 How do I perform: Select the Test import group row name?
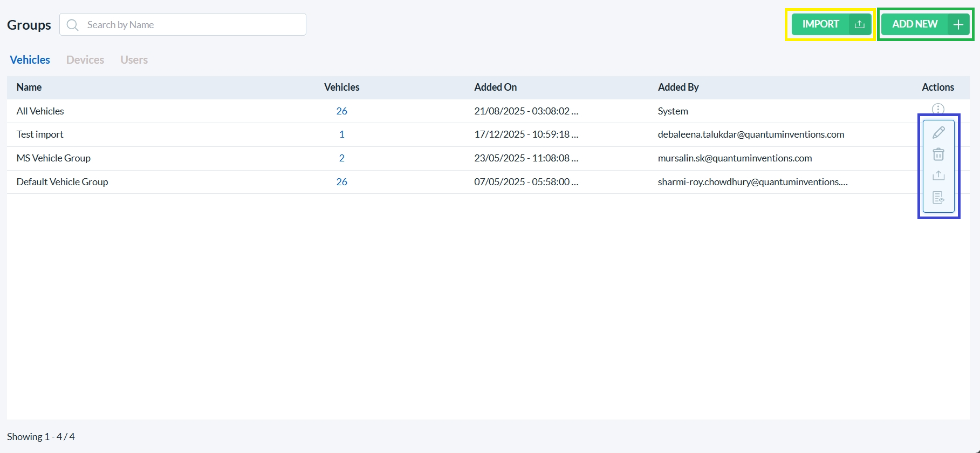click(x=40, y=134)
